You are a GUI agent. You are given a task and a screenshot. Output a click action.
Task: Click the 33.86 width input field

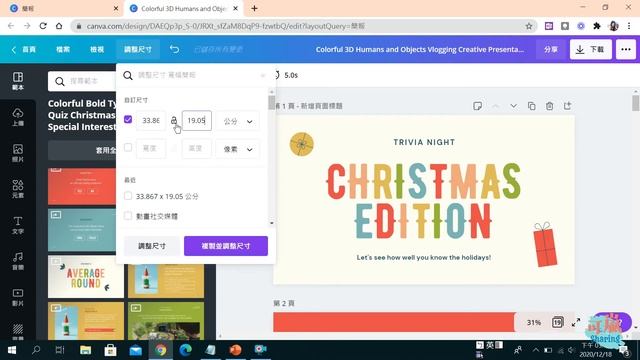click(x=151, y=120)
